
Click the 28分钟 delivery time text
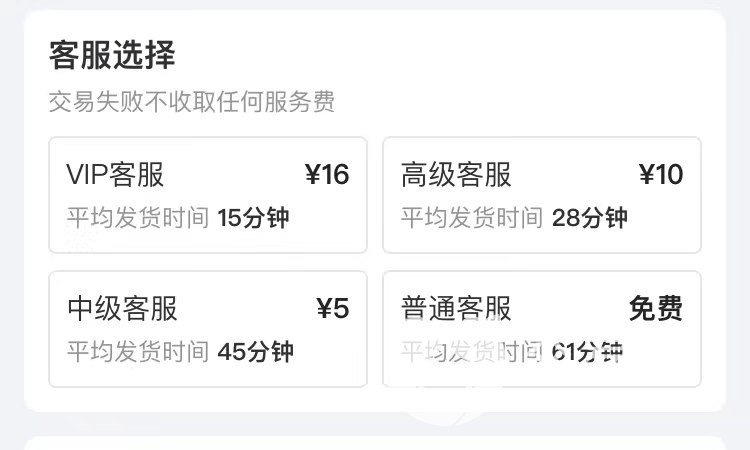pyautogui.click(x=590, y=218)
